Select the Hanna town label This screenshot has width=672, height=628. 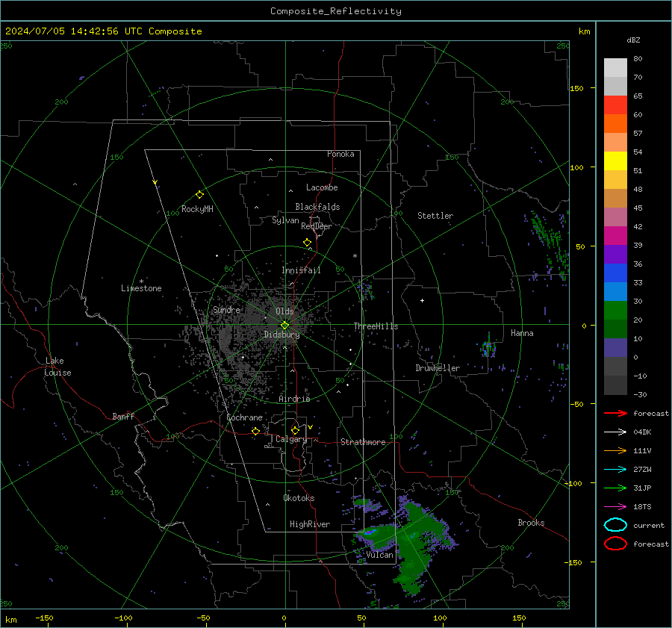(x=522, y=333)
